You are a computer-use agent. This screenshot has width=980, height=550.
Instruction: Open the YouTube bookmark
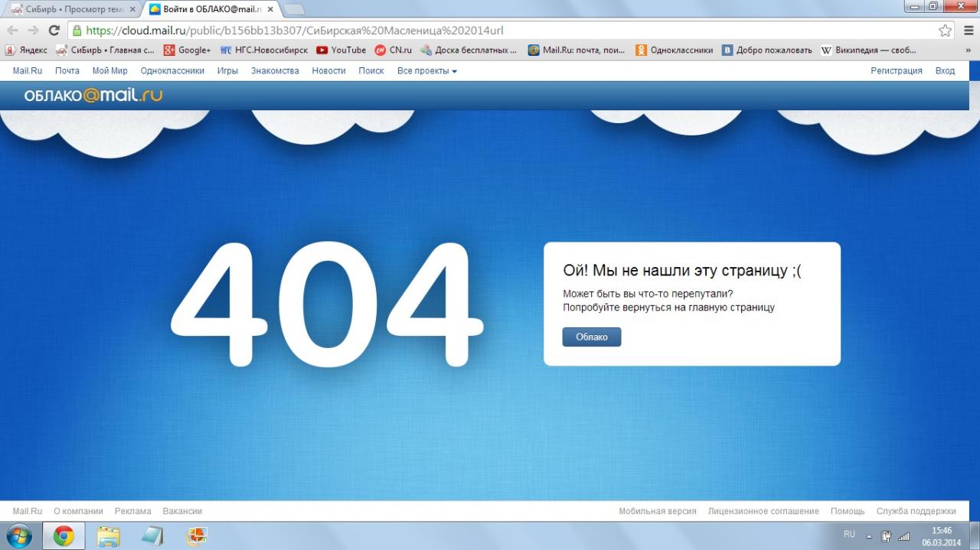(x=341, y=50)
